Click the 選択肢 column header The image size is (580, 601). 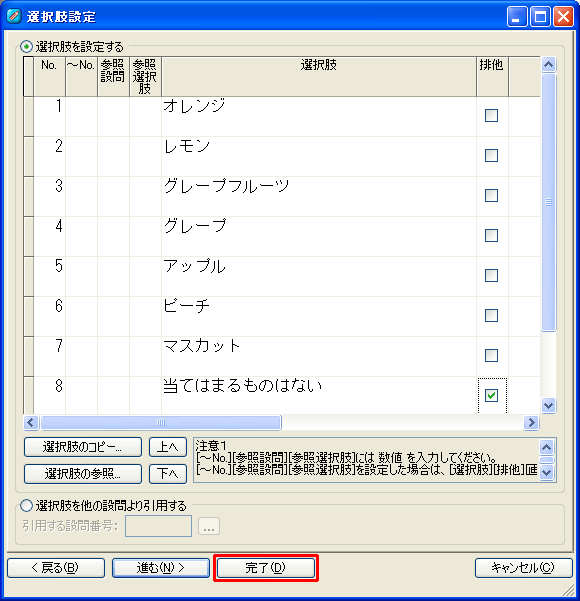319,77
